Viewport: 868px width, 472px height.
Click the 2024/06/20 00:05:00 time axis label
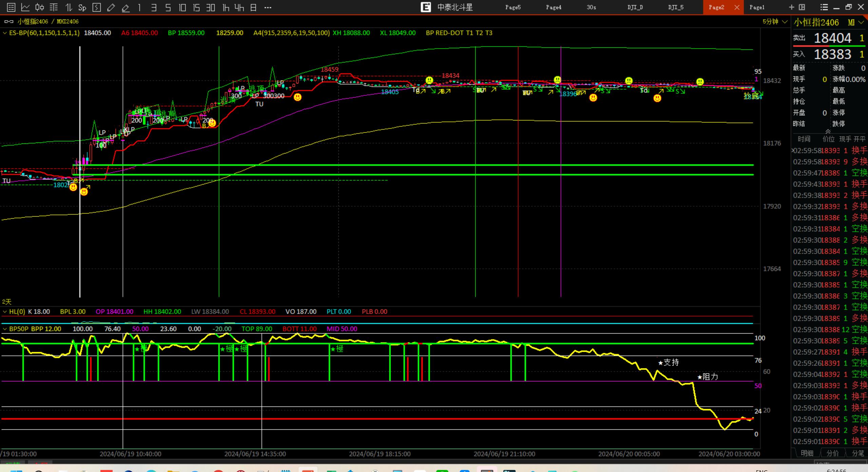[629, 454]
